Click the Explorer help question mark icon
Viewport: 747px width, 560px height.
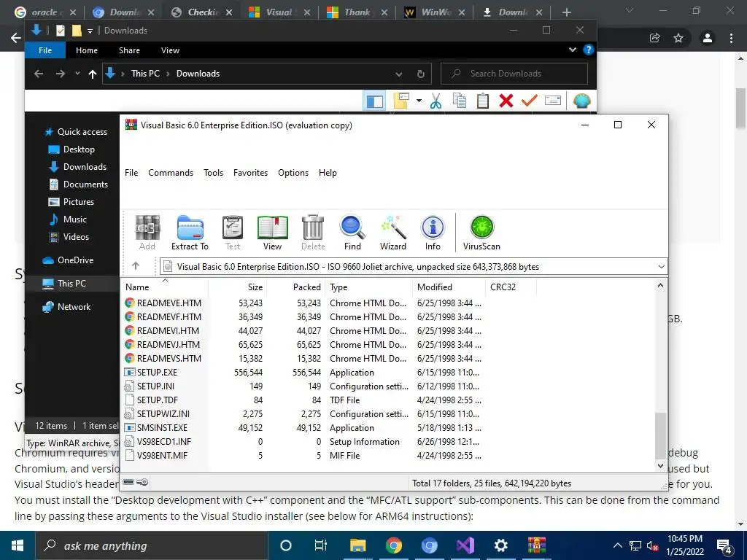(589, 50)
